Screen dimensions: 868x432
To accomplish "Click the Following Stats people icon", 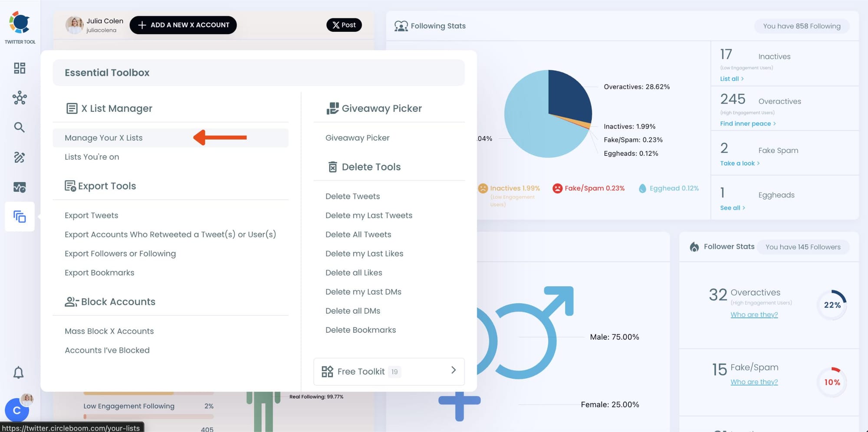I will pos(401,26).
